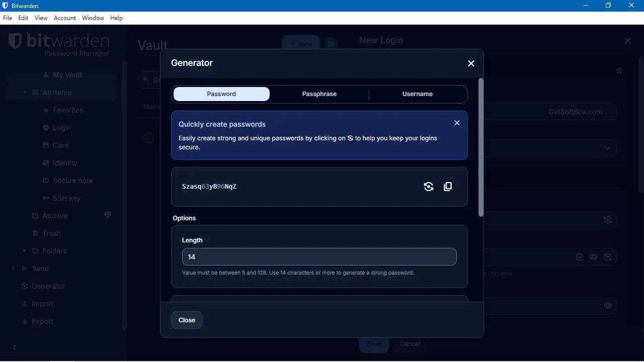Select All items in the sidebar
Viewport: 644px width, 362px height.
pyautogui.click(x=57, y=93)
